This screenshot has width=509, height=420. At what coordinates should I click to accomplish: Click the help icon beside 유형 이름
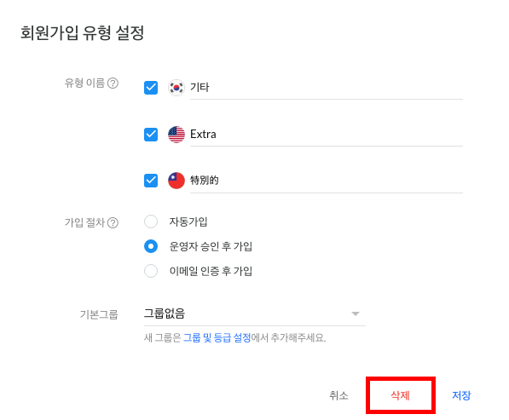tap(113, 83)
